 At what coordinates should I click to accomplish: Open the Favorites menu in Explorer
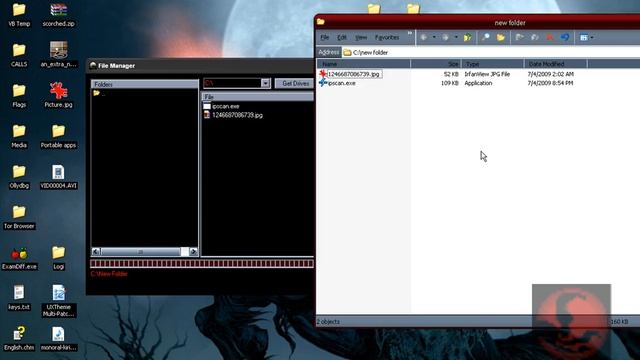pos(387,37)
